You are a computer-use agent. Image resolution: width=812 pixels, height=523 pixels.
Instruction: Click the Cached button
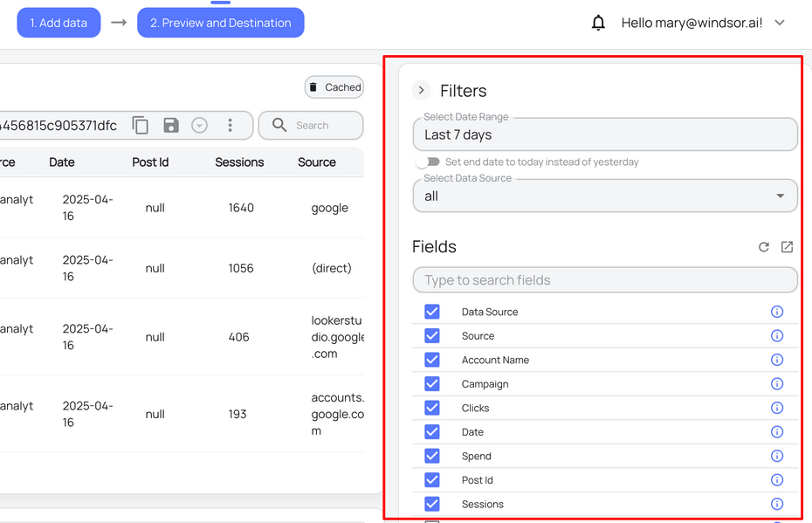[334, 87]
